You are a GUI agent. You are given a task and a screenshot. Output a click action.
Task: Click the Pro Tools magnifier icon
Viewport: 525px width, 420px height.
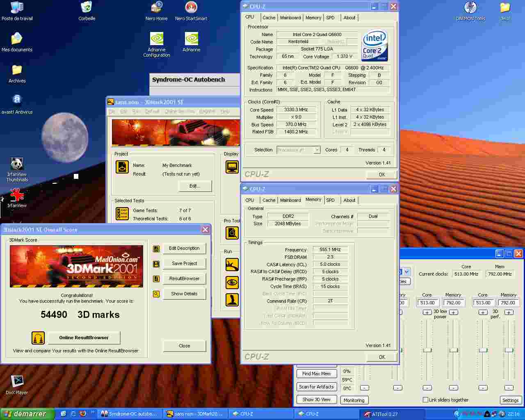[x=232, y=233]
